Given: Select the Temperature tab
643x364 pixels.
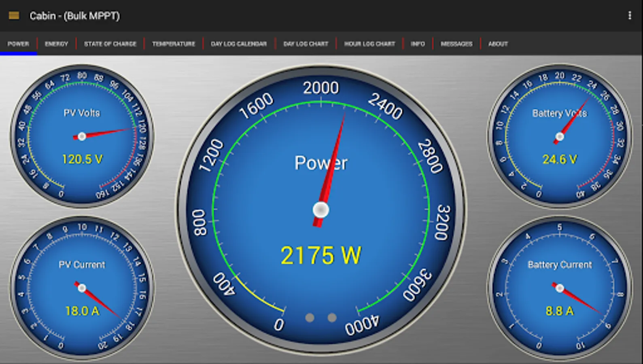Looking at the screenshot, I should click(174, 44).
